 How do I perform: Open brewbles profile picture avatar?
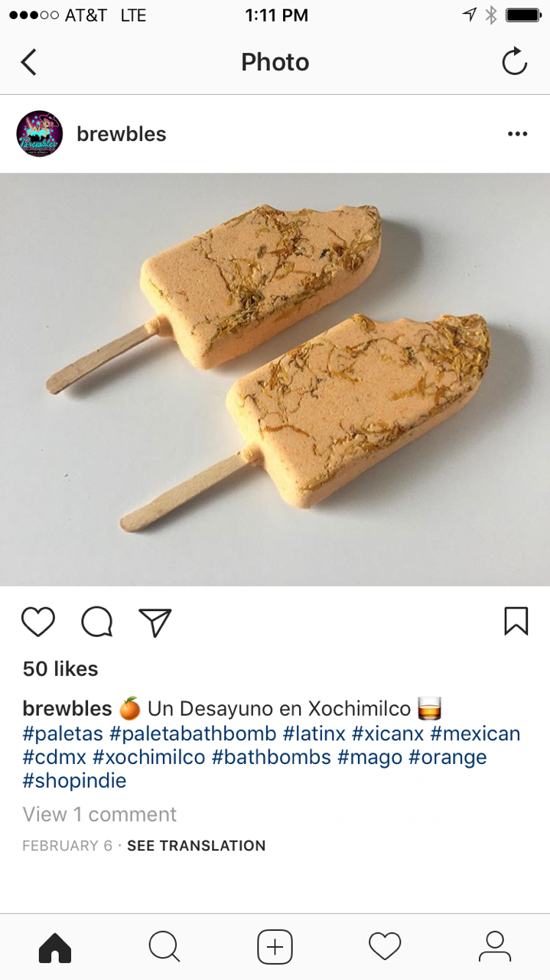(40, 134)
